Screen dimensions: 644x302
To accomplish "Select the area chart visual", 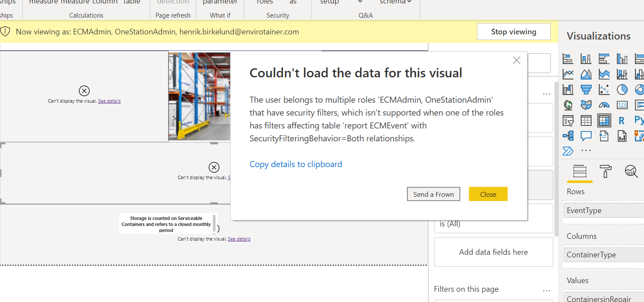I will [586, 74].
